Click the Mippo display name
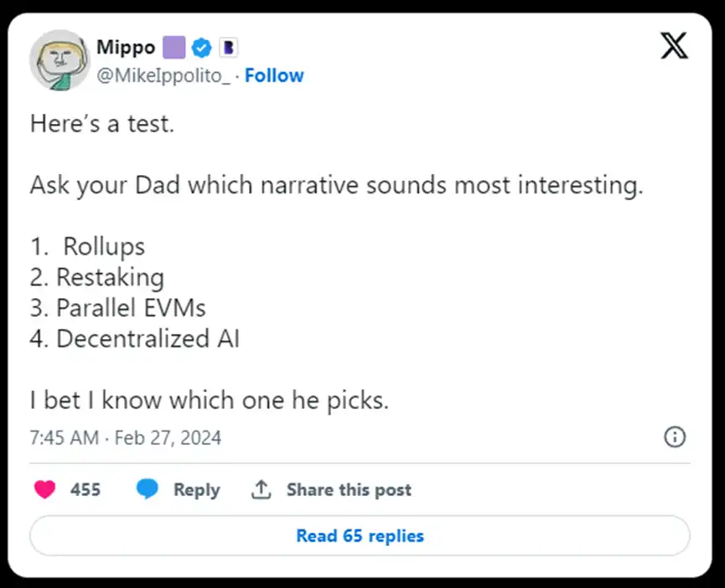The width and height of the screenshot is (725, 588). (126, 47)
